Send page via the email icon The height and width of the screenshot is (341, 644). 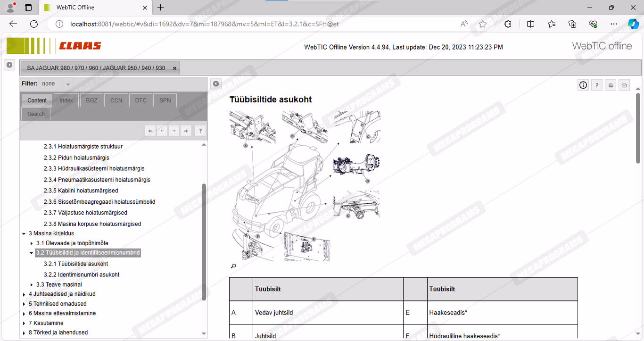point(624,85)
